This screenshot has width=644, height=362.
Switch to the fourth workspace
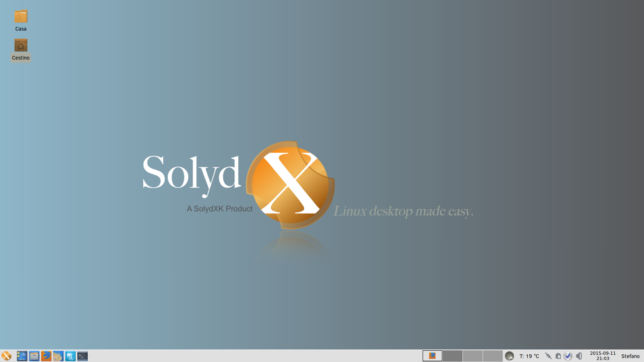tap(493, 356)
